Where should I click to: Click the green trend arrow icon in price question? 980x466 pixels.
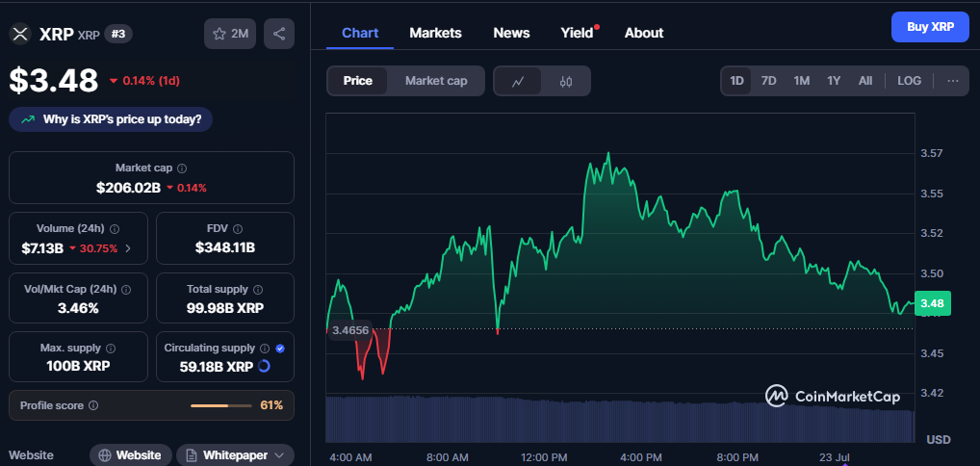(28, 119)
